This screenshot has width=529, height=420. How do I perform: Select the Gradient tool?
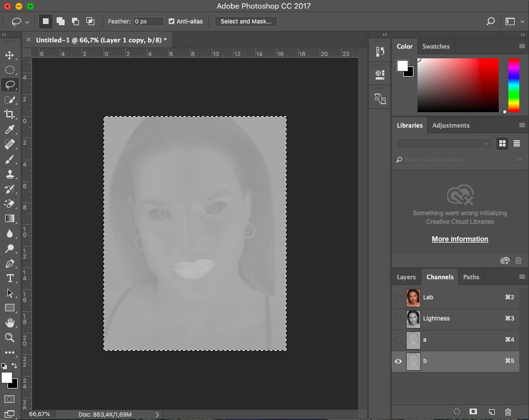[x=10, y=219]
